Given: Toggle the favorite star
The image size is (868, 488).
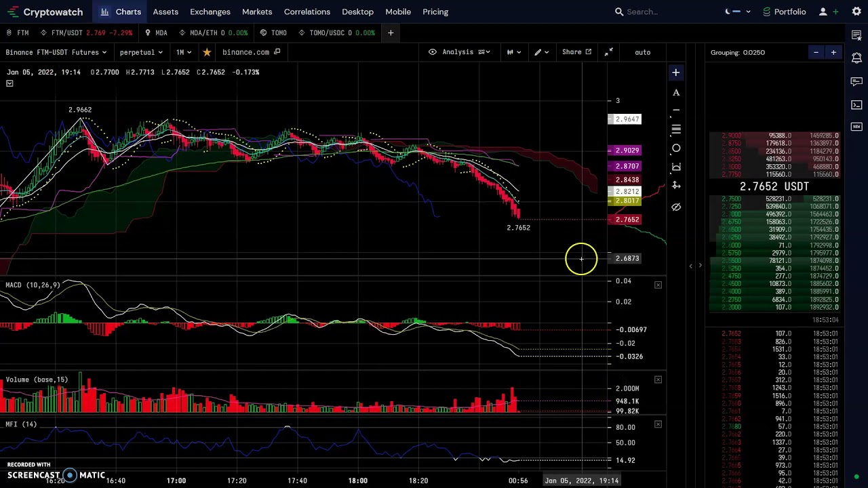Looking at the screenshot, I should tap(207, 52).
